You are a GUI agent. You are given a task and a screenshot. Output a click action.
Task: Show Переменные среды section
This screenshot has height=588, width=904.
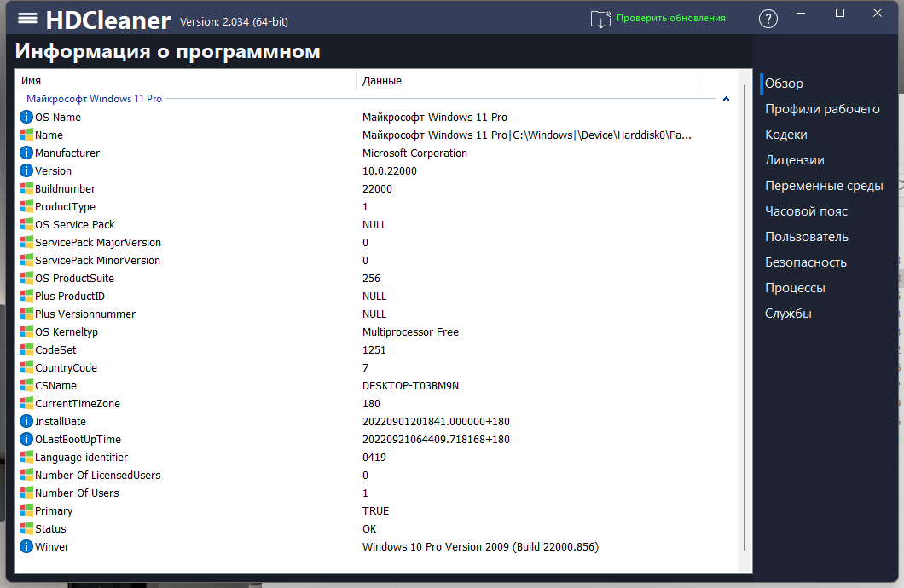pyautogui.click(x=824, y=186)
